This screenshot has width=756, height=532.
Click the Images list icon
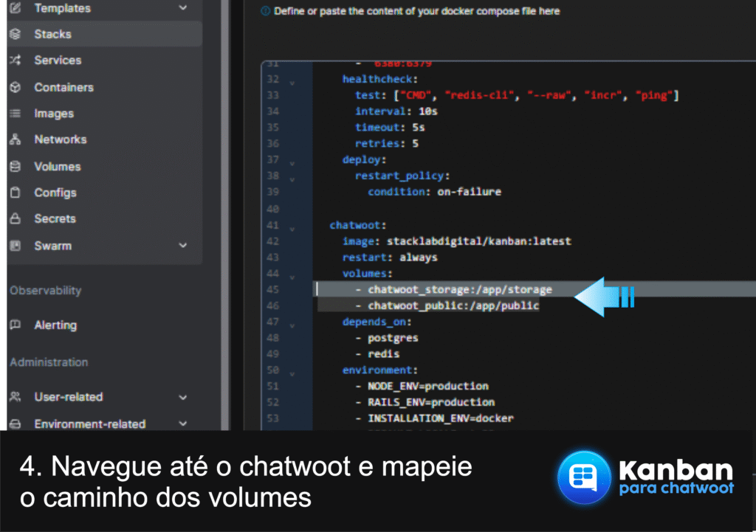coord(16,114)
